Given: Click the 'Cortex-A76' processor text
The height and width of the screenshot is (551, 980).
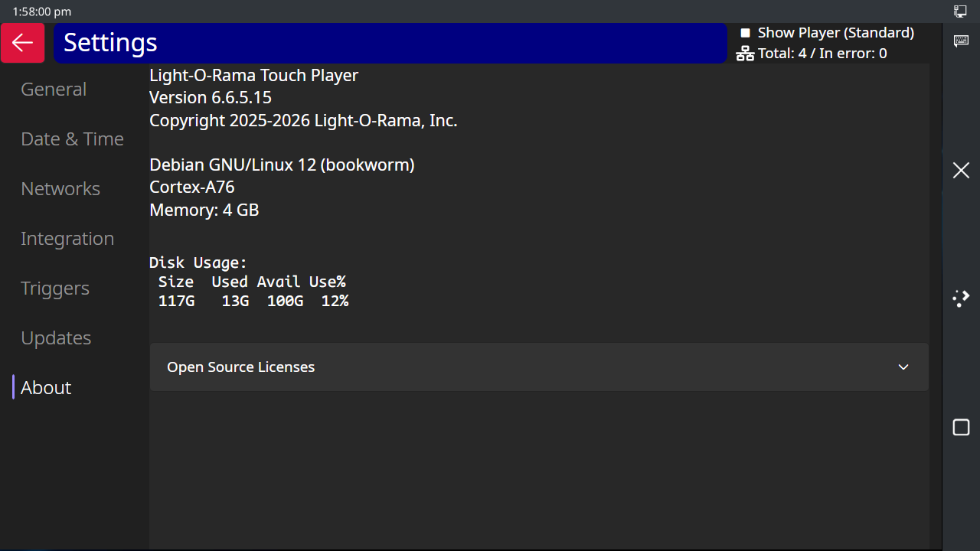Looking at the screenshot, I should point(192,187).
